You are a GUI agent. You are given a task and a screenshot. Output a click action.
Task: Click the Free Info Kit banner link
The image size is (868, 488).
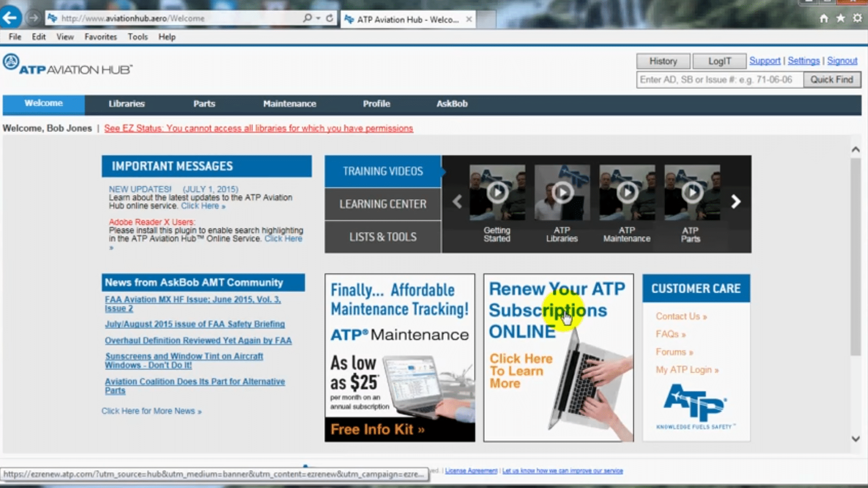click(x=377, y=429)
